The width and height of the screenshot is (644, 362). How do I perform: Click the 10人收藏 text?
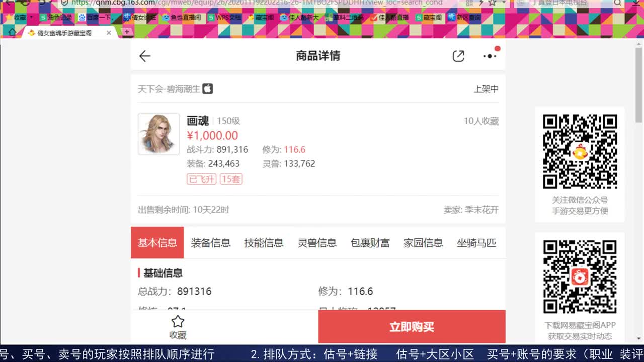[x=481, y=121]
